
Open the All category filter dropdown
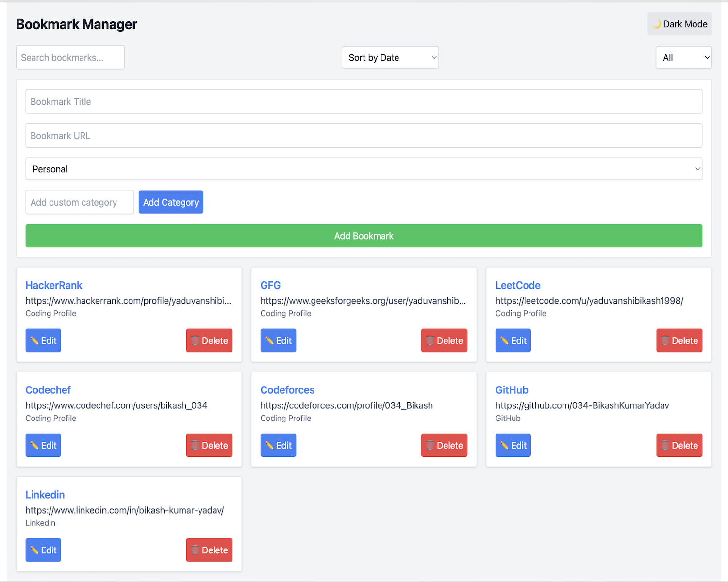(x=683, y=57)
